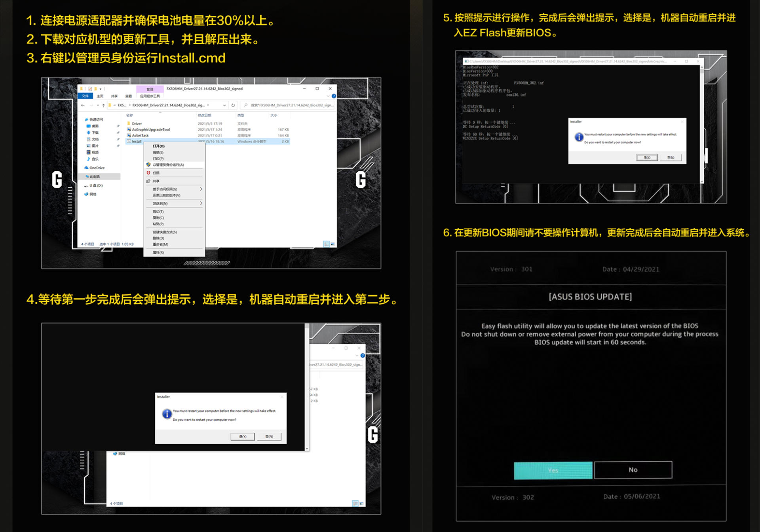
Task: Open 桌面 (Desktop) in the Explorer sidebar
Action: tap(93, 126)
